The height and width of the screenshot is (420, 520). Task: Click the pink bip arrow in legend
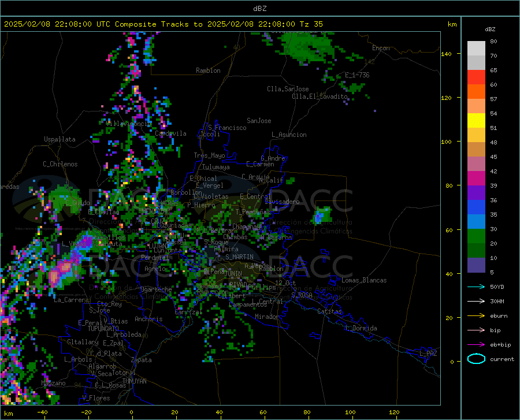[x=476, y=330]
